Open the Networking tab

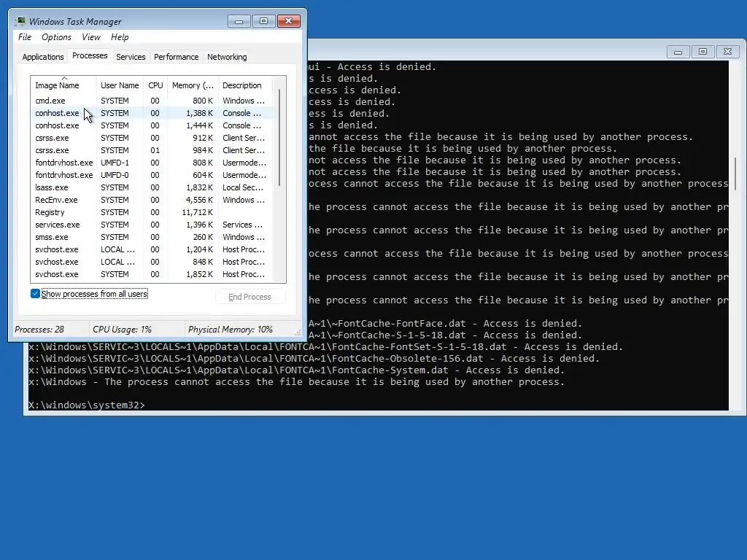tap(227, 57)
